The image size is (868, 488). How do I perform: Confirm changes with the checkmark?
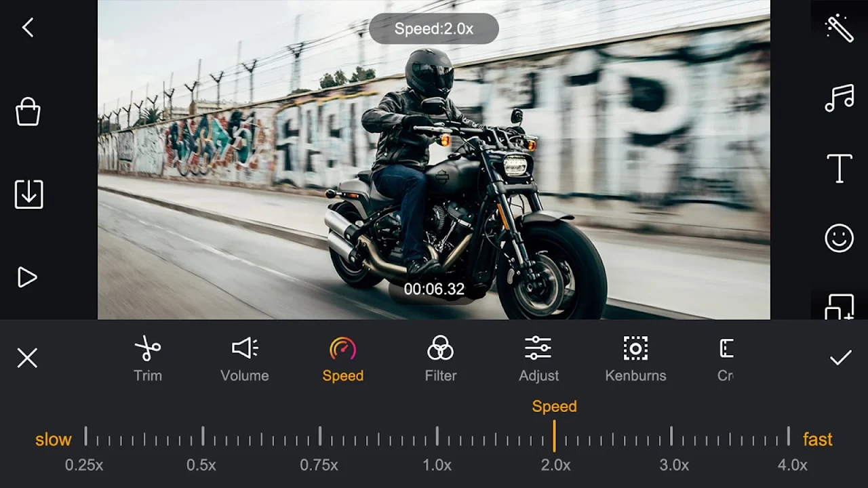point(840,358)
